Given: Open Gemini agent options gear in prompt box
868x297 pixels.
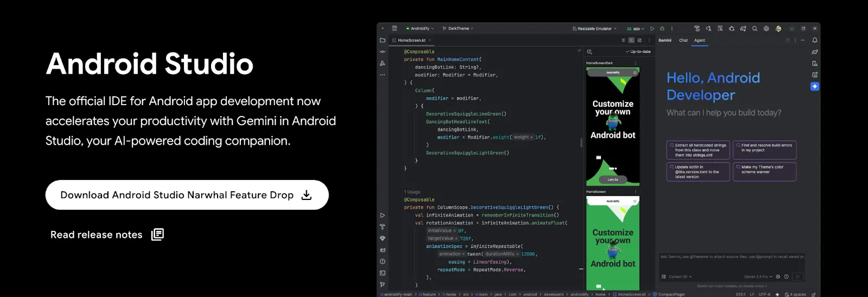Looking at the screenshot, I should (778, 276).
